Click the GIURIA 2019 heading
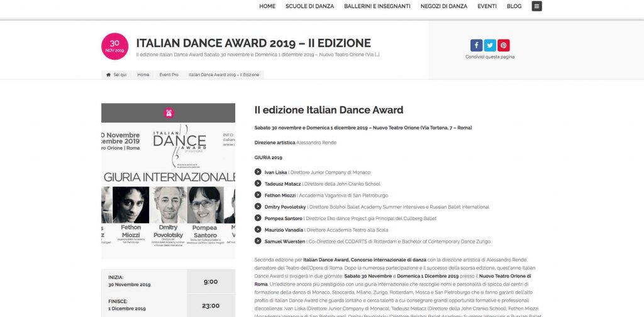644x317 pixels. click(268, 157)
